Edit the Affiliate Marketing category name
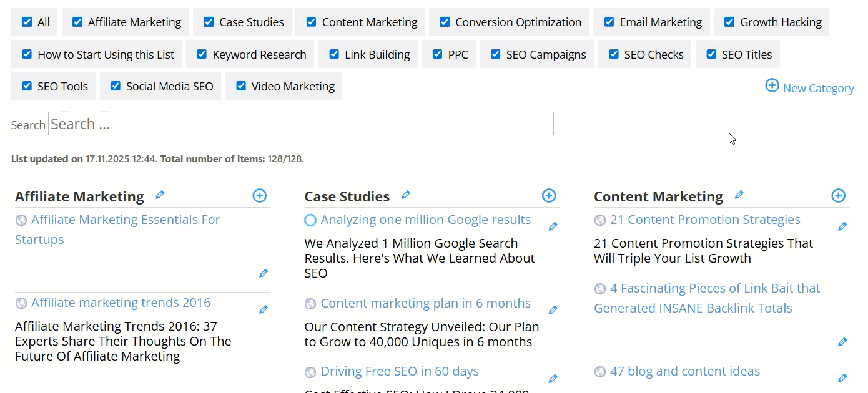Screen dimensions: 868x393 tap(160, 195)
